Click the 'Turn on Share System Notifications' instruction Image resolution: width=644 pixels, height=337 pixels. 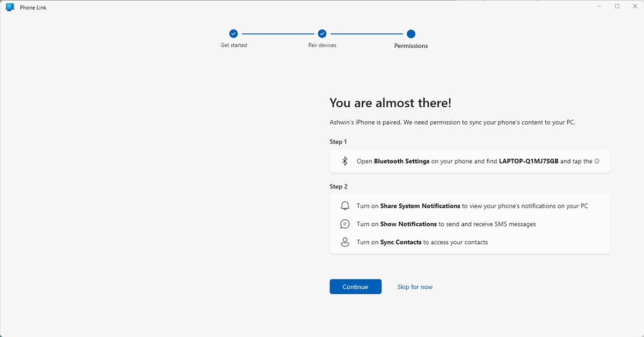pyautogui.click(x=472, y=206)
